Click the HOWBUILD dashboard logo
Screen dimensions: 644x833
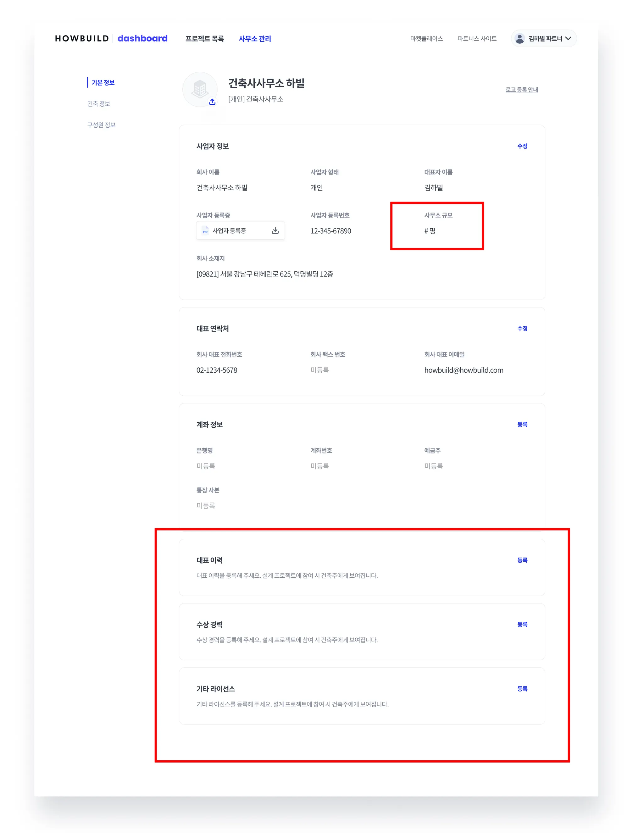111,39
